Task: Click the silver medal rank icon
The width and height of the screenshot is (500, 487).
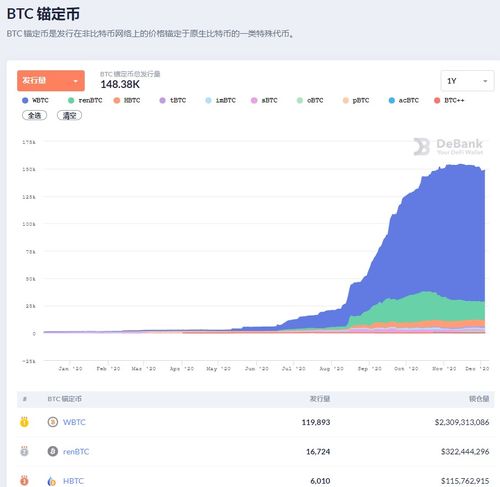Action: click(24, 451)
